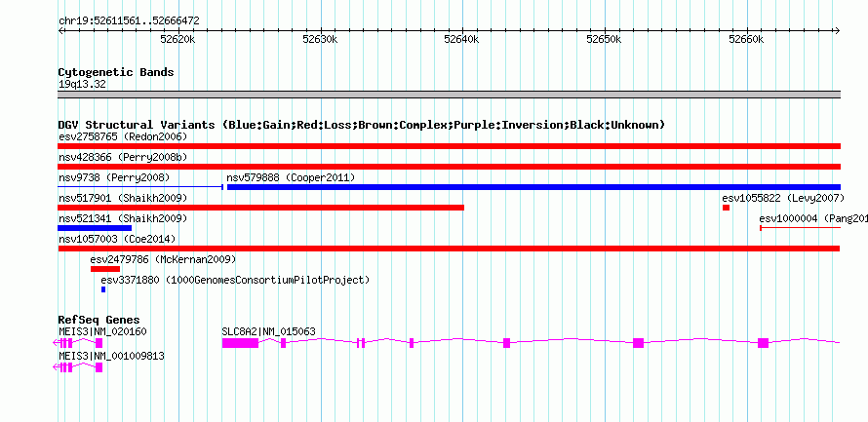Click the 52630k ruler tick label
This screenshot has height=422, width=868.
pos(320,39)
